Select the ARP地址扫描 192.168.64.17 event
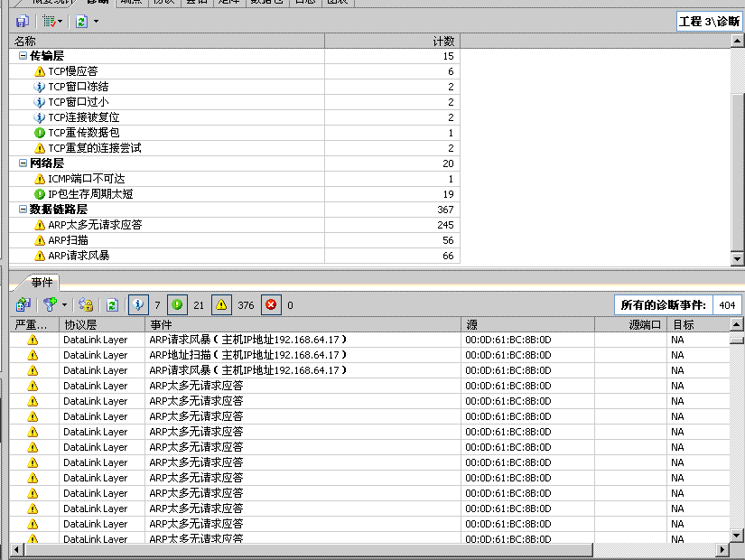Viewport: 745px width, 560px height. (369, 355)
